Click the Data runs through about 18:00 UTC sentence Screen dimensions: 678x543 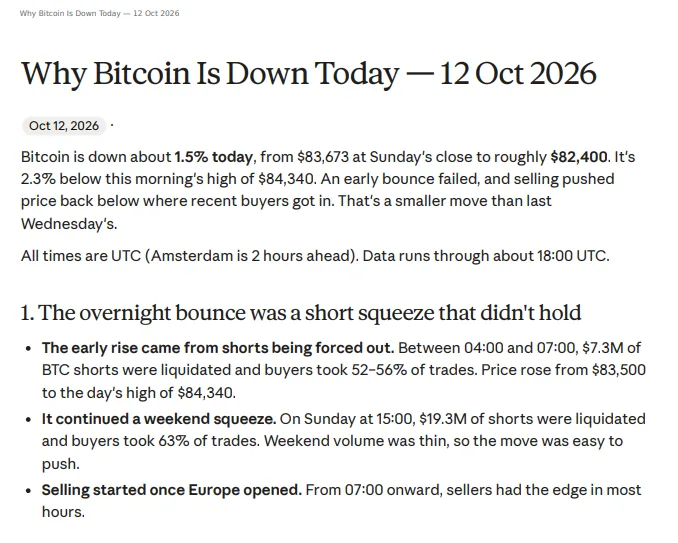(486, 256)
